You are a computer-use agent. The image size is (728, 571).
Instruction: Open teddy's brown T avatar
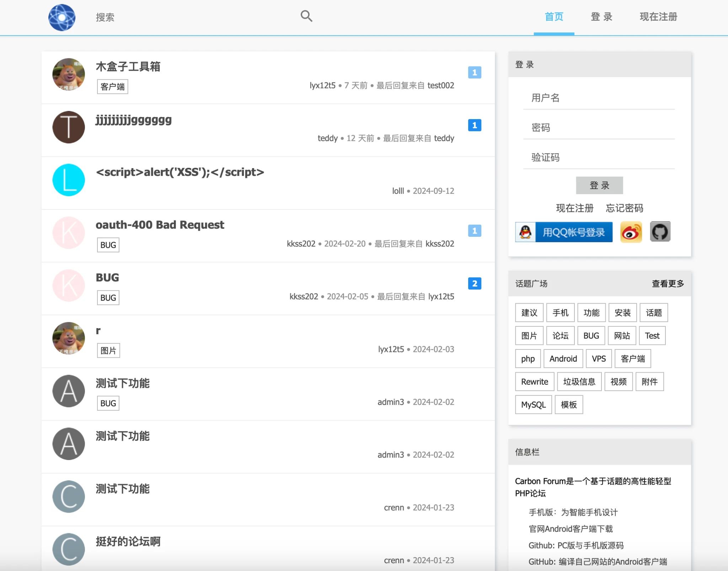point(69,127)
